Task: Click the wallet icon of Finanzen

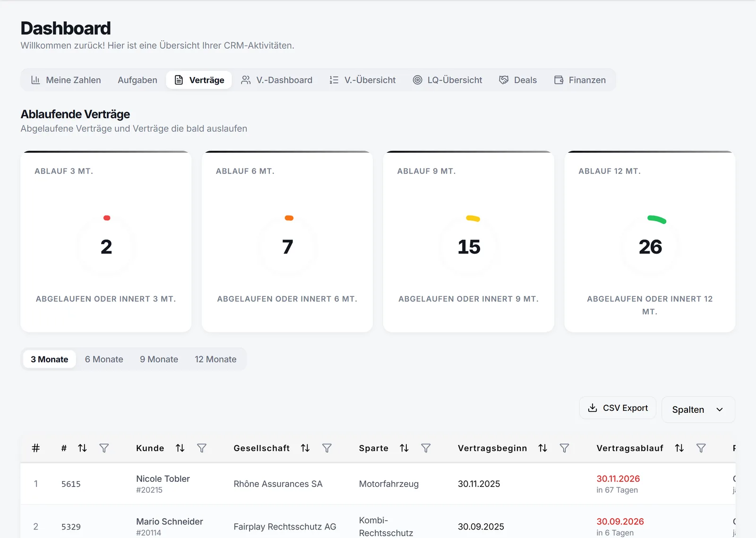Action: (558, 80)
